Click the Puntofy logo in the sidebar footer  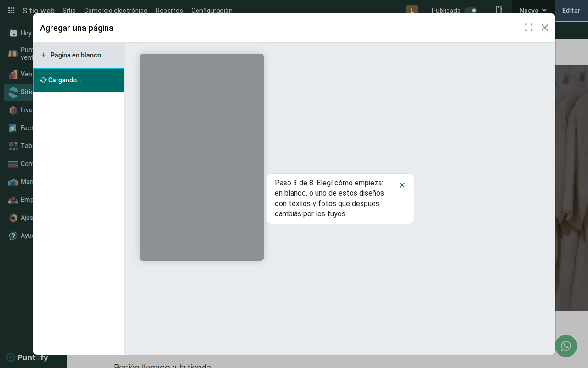click(27, 357)
